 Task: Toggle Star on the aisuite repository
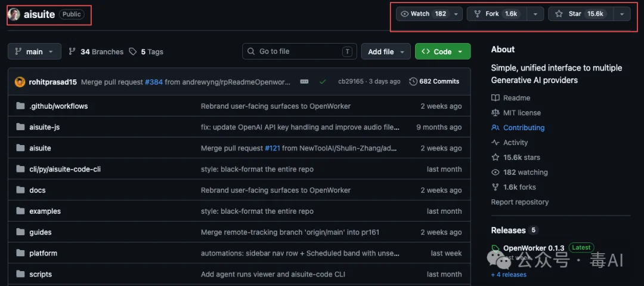click(x=581, y=14)
